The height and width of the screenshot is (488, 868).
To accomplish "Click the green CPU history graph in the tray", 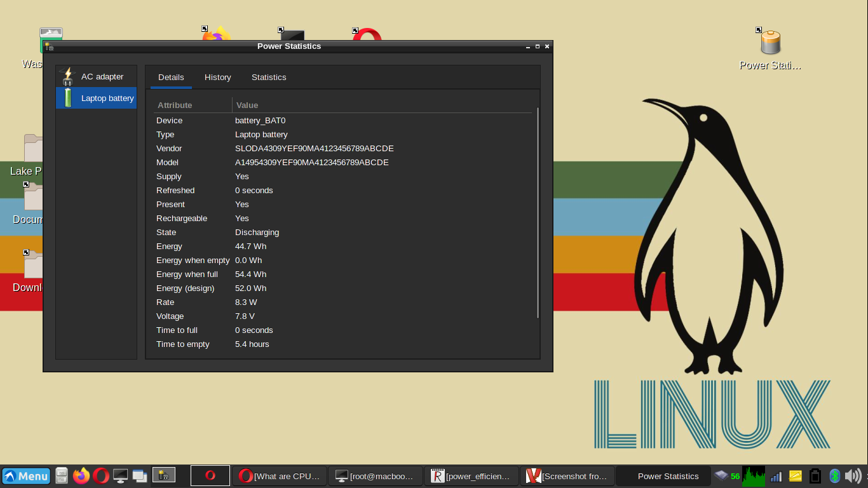I will pyautogui.click(x=754, y=476).
